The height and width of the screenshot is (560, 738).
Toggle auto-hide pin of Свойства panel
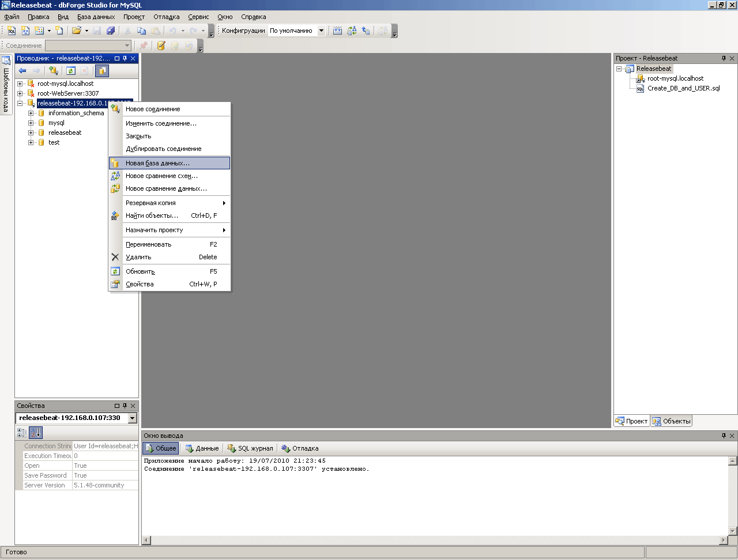point(125,406)
